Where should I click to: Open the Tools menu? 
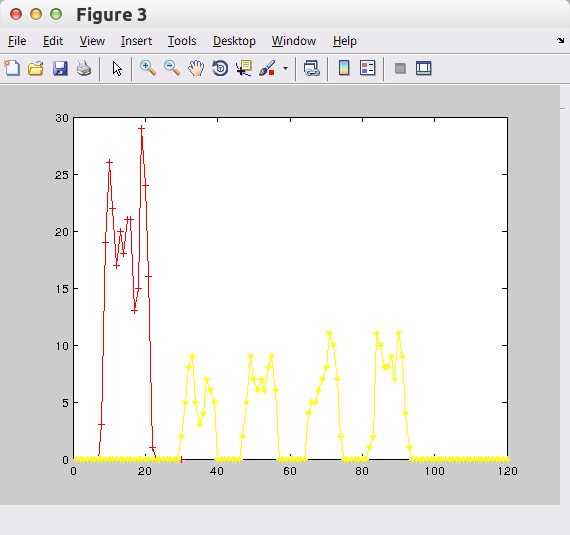click(x=182, y=41)
